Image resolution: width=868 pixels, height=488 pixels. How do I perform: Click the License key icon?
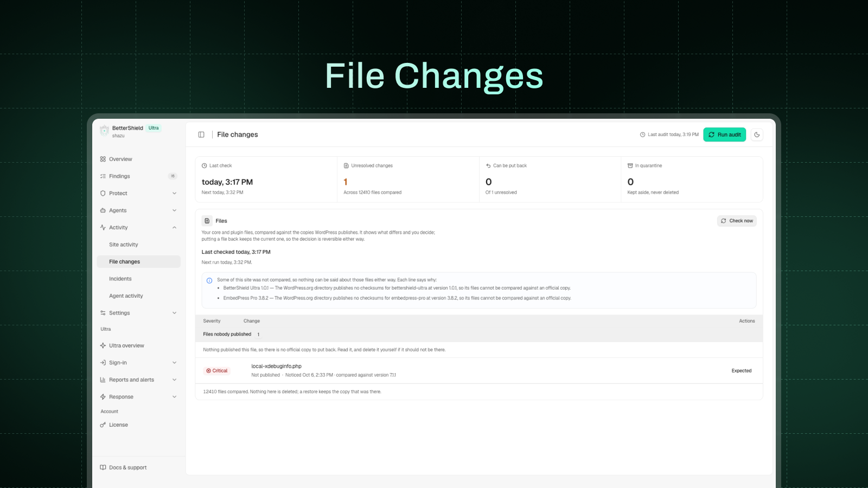103,425
